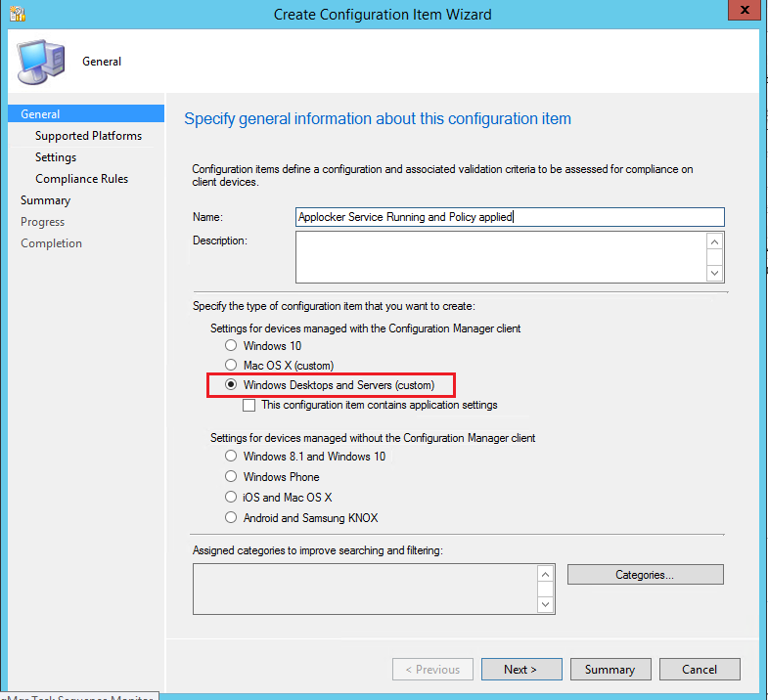Click into the Name text field
This screenshot has height=700, width=768.
[x=509, y=217]
